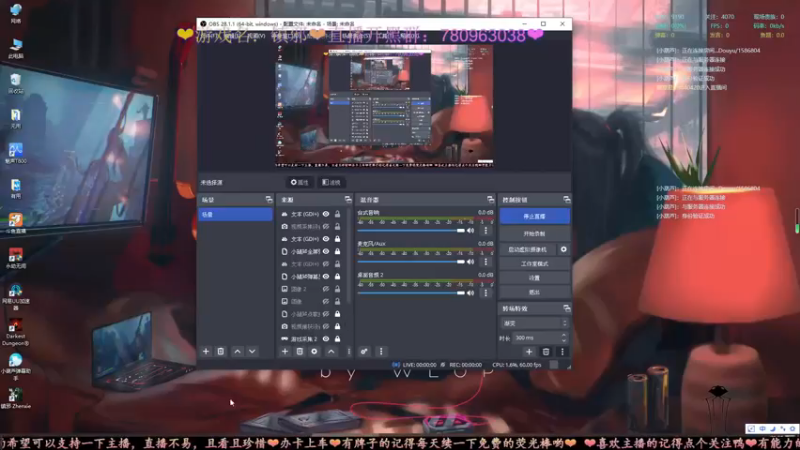The image size is (800, 450).
Task: Open virtual camera settings gear icon
Action: click(564, 249)
